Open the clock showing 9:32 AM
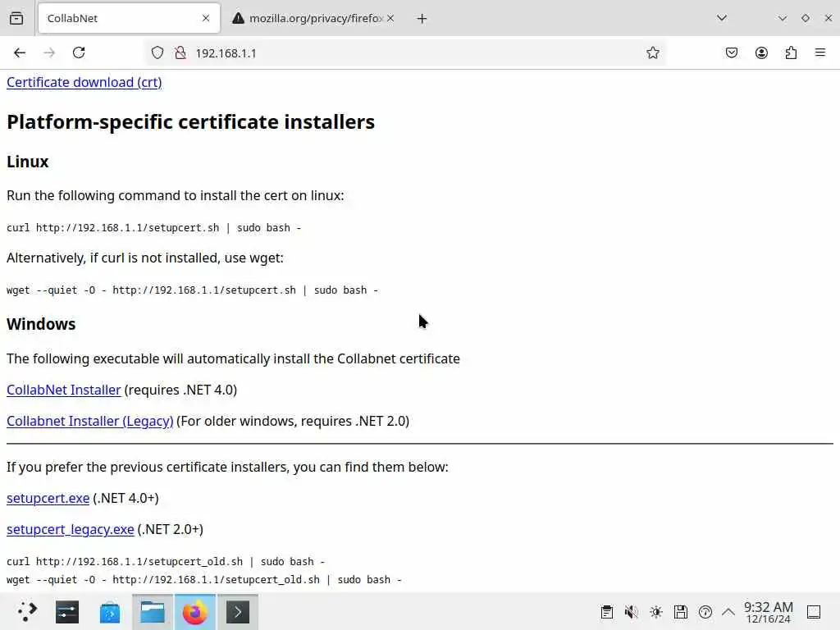 tap(768, 612)
